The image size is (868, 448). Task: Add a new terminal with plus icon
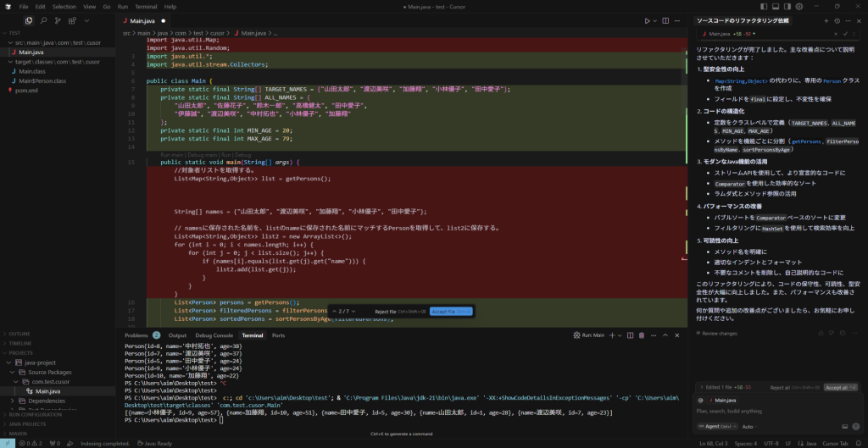pos(612,335)
